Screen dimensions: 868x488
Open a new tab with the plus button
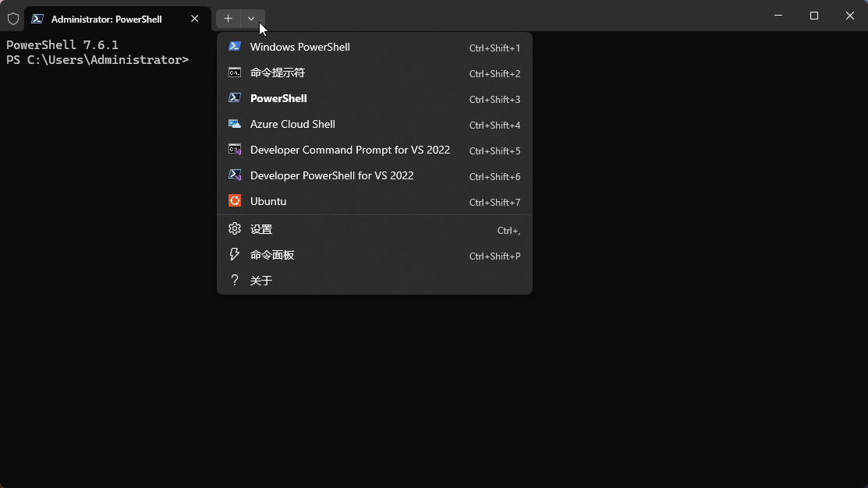228,19
